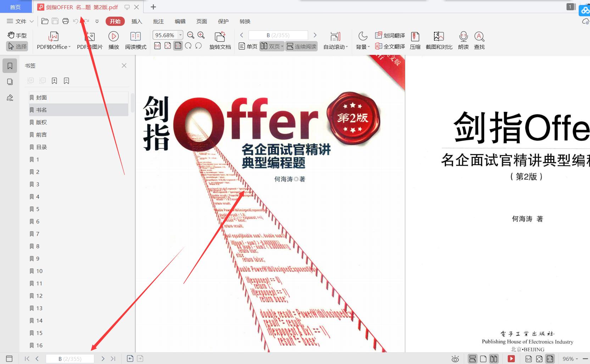
Task: Switch to the 转换 convert tab
Action: (x=245, y=21)
